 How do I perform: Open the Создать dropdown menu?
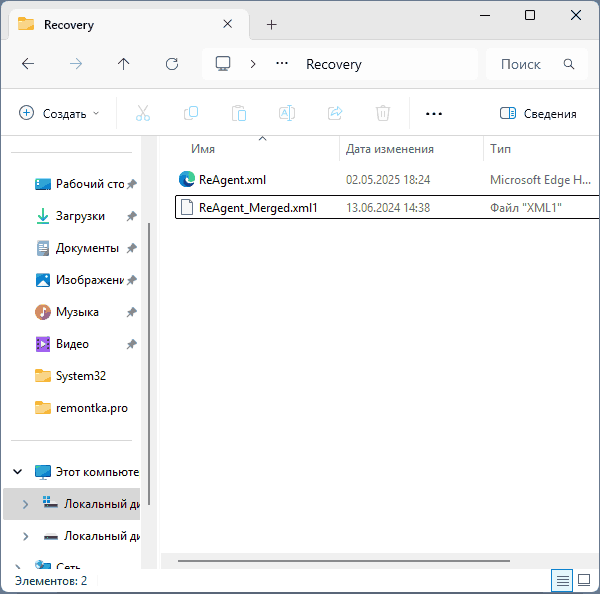[59, 113]
